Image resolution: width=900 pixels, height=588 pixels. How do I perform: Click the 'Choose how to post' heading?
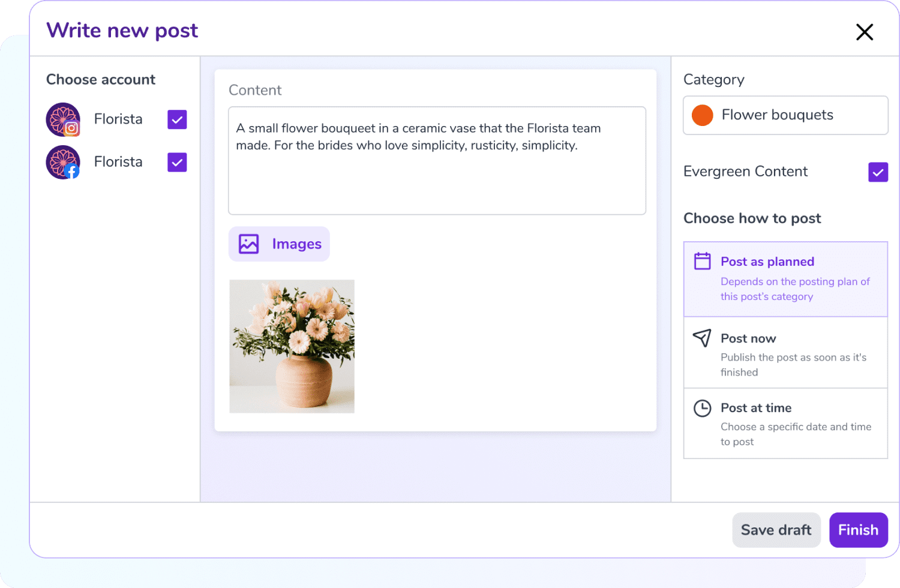(x=752, y=218)
